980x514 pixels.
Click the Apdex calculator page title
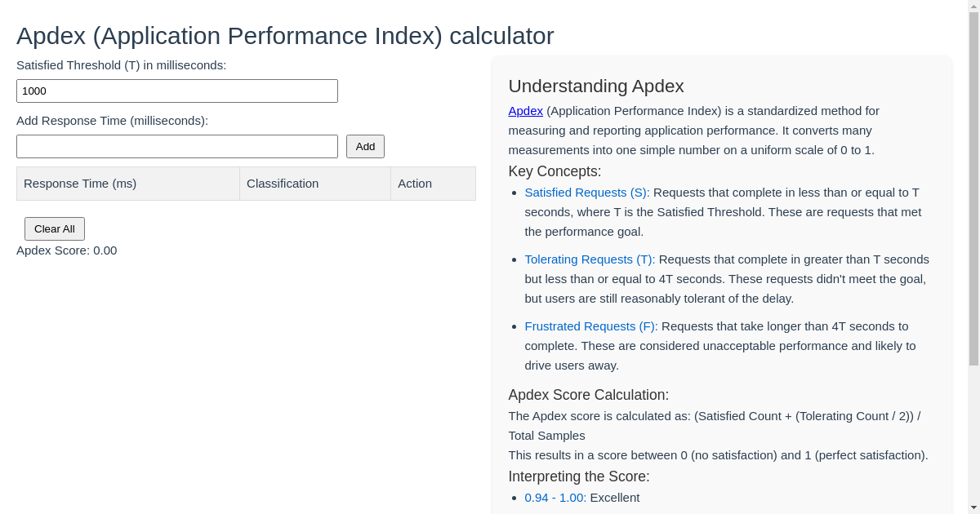pyautogui.click(x=285, y=36)
